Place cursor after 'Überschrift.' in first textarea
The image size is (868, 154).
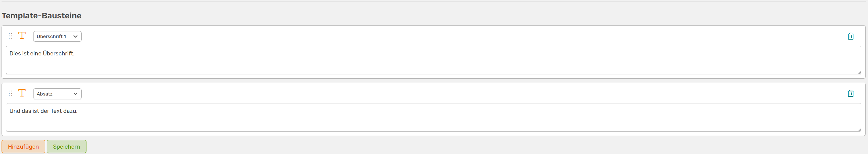(x=75, y=53)
